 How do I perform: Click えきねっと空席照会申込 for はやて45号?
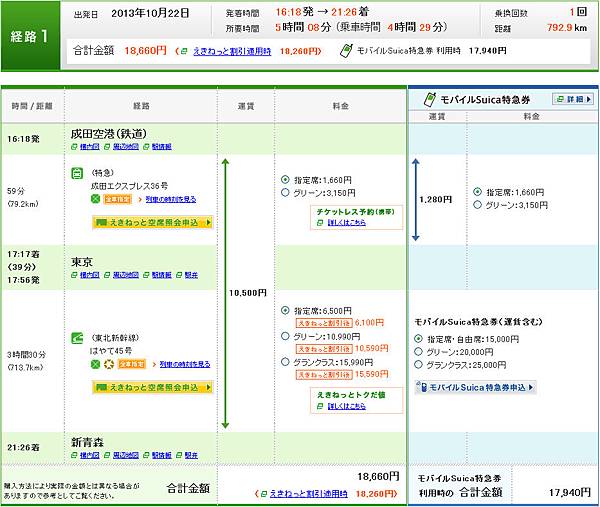click(152, 387)
